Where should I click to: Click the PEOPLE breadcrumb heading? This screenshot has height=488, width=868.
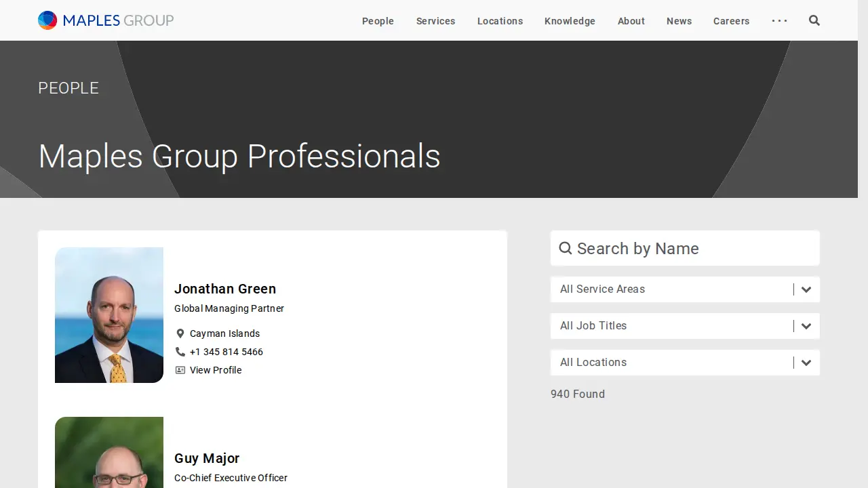[68, 88]
